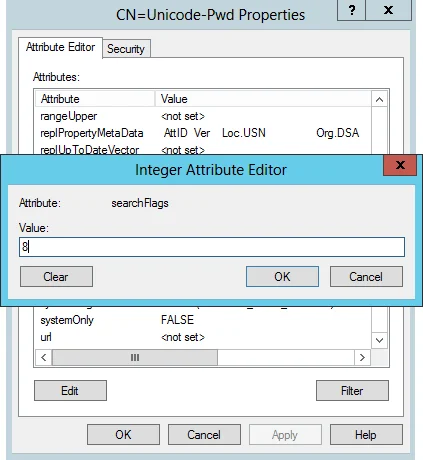Click the Edit button in Properties window
The image size is (423, 460).
click(70, 390)
